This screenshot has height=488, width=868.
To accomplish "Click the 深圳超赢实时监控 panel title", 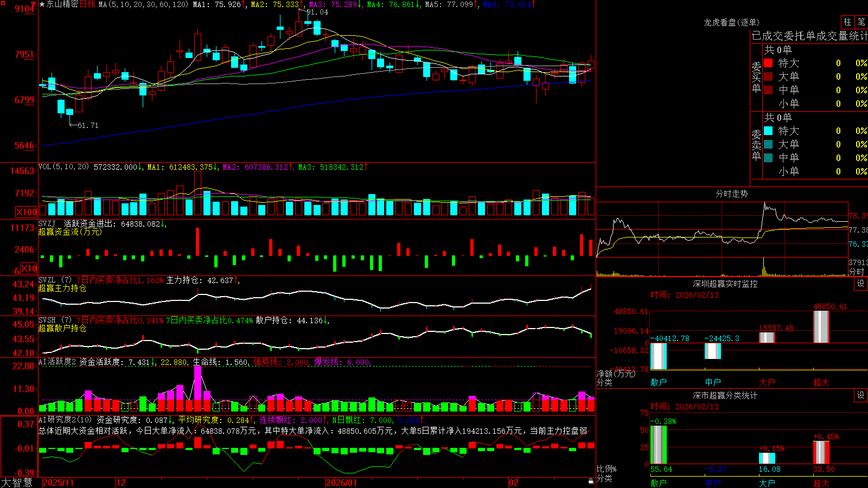I will pyautogui.click(x=725, y=284).
